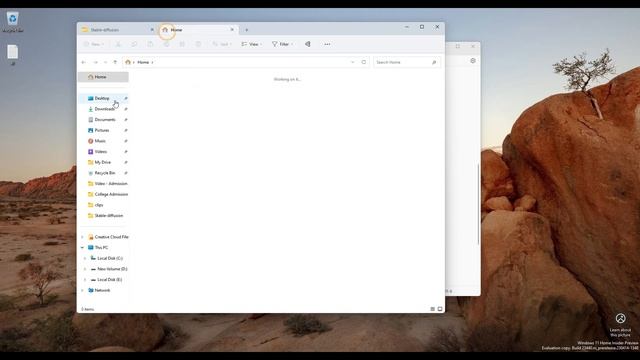This screenshot has width=640, height=360.
Task: Close the Home tab
Action: (x=232, y=30)
